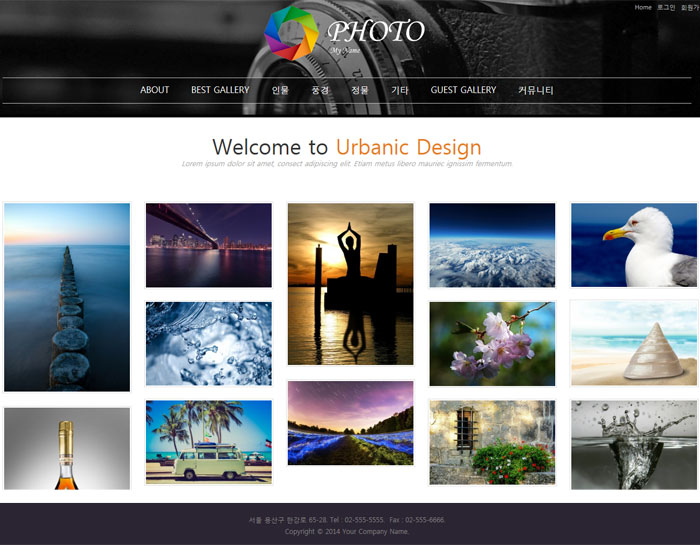This screenshot has width=700, height=545.
Task: Click the PHOTO site title text
Action: coord(376,31)
